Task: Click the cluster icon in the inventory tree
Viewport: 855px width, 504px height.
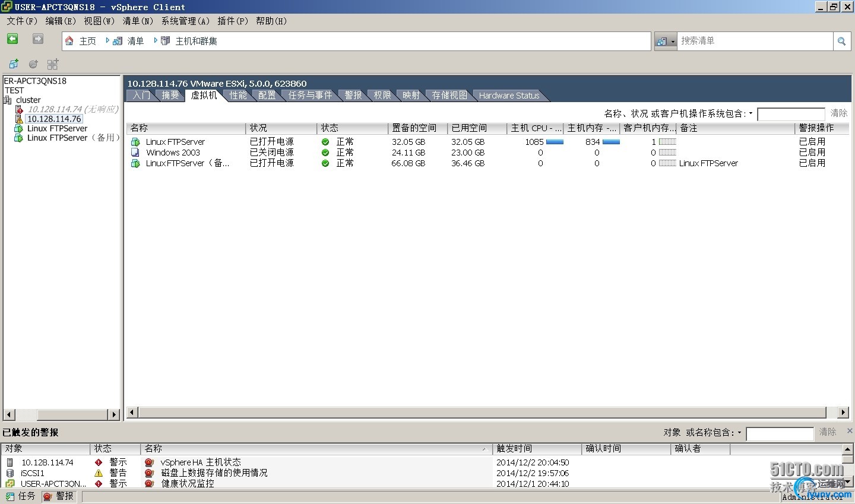Action: click(8, 100)
